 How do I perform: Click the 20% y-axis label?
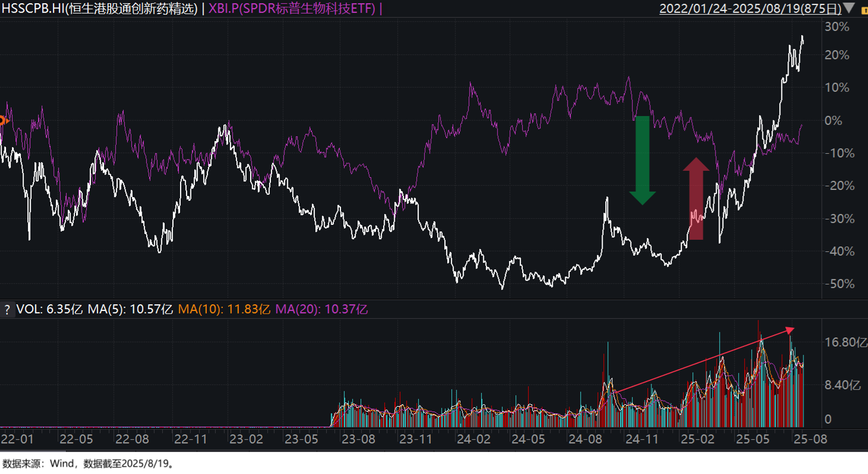pyautogui.click(x=837, y=55)
